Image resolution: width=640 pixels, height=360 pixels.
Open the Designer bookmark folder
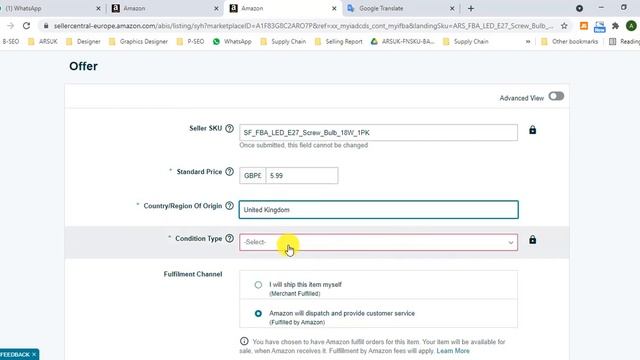point(83,42)
